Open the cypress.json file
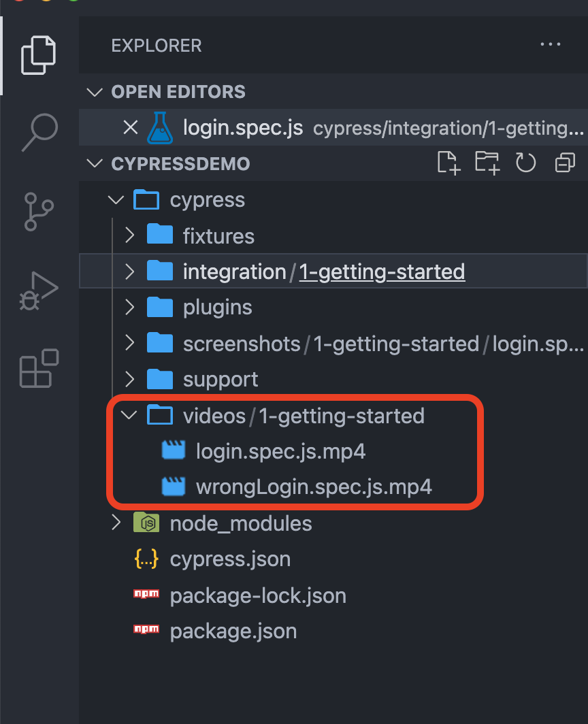 tap(230, 559)
